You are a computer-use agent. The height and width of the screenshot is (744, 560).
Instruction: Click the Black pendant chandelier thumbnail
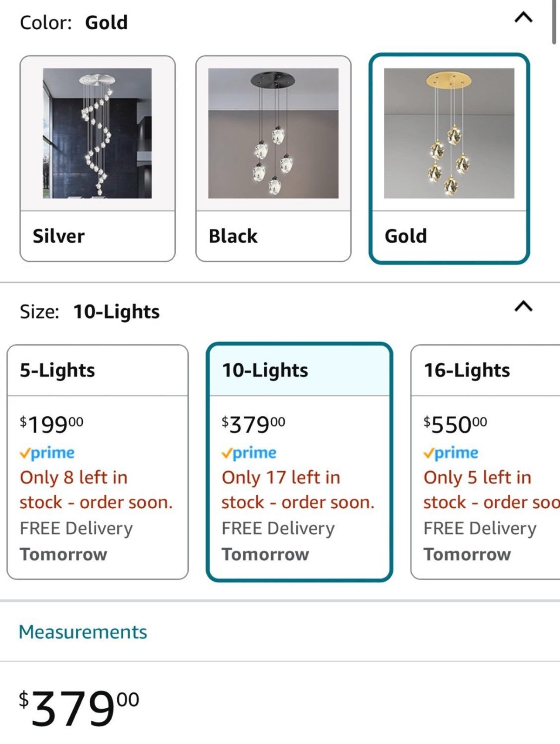click(273, 133)
